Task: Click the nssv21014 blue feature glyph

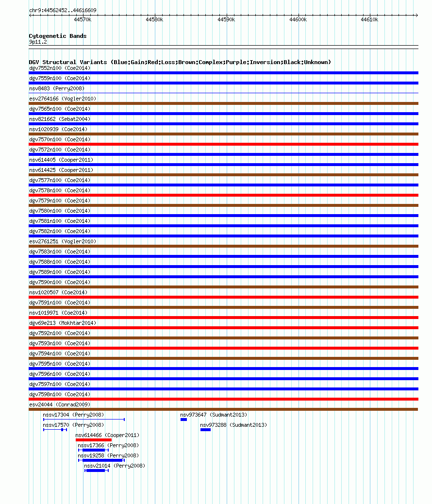Action: tap(97, 470)
